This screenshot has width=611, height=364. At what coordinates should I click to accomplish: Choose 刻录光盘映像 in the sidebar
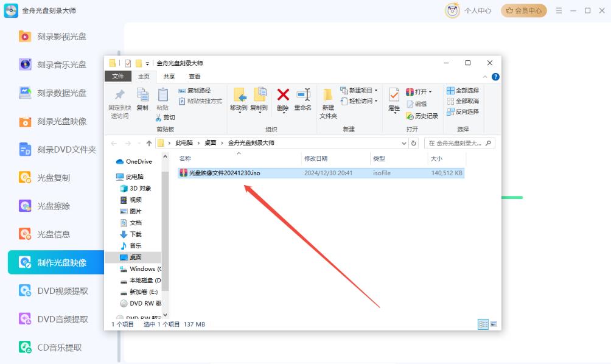pyautogui.click(x=52, y=122)
